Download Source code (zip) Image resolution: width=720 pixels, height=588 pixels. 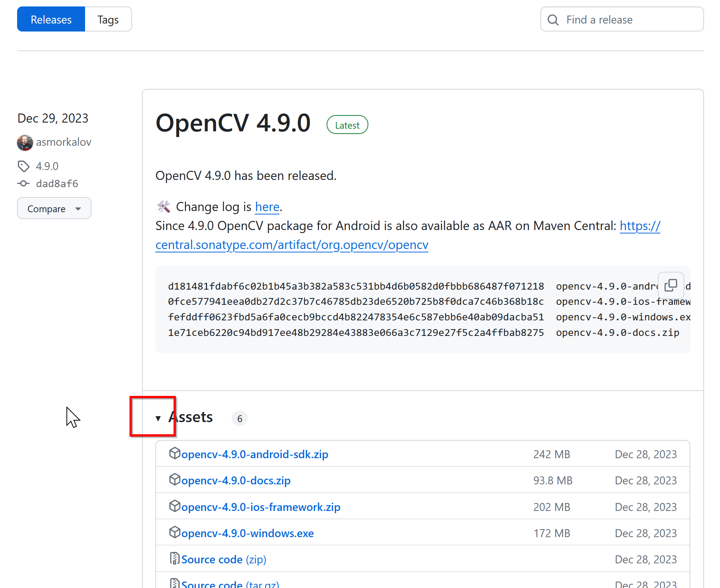tap(224, 560)
